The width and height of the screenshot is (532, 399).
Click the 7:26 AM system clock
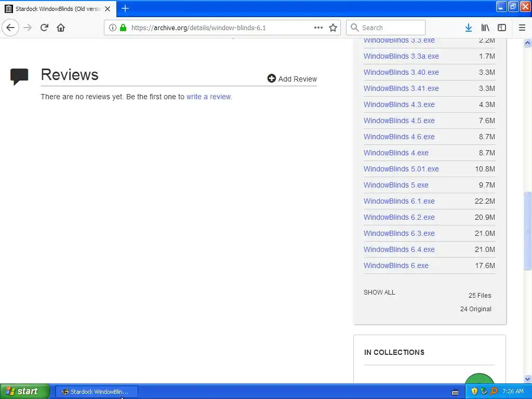(513, 391)
